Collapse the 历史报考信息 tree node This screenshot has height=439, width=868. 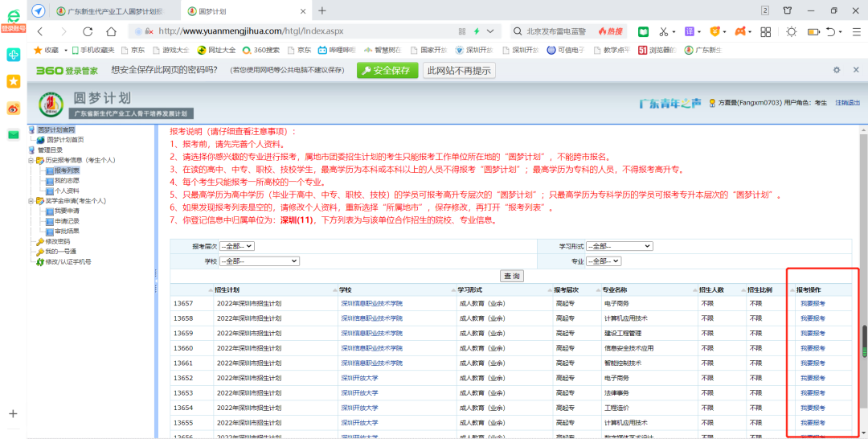[x=31, y=161]
